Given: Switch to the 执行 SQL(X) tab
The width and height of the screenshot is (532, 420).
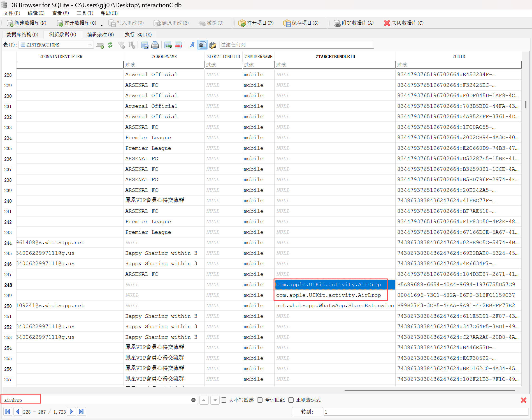Looking at the screenshot, I should [x=138, y=35].
